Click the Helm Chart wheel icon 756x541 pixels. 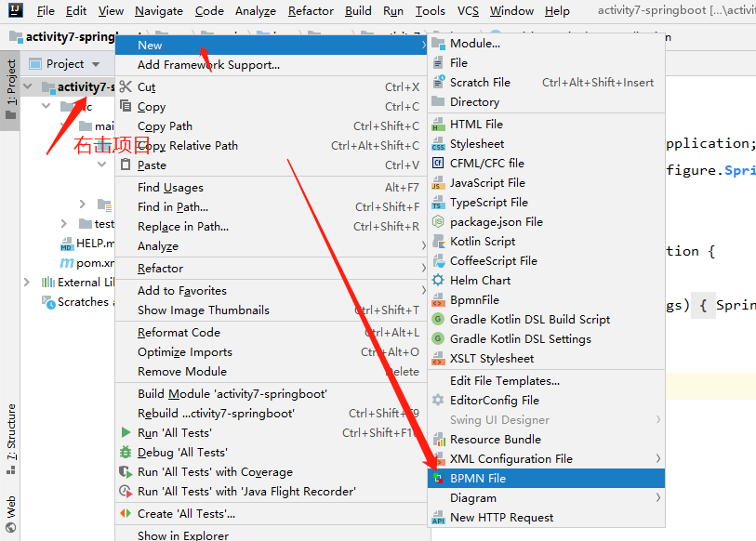[438, 280]
